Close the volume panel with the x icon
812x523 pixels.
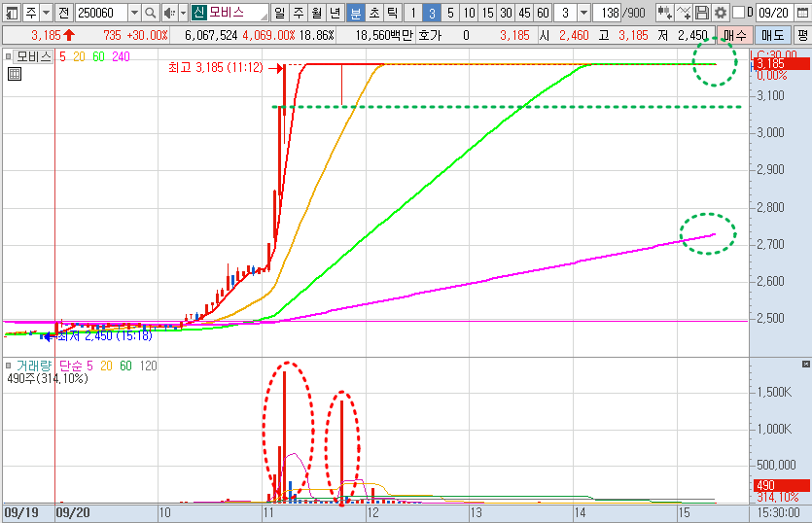806,364
